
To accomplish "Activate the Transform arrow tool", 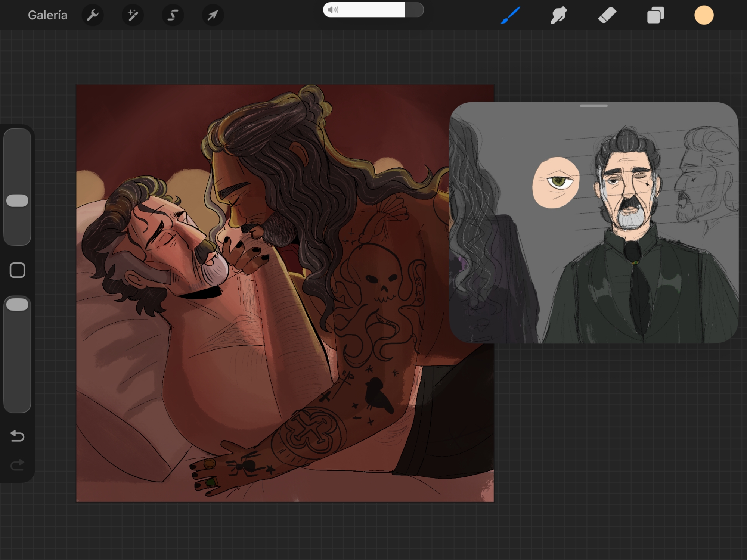I will click(x=213, y=15).
